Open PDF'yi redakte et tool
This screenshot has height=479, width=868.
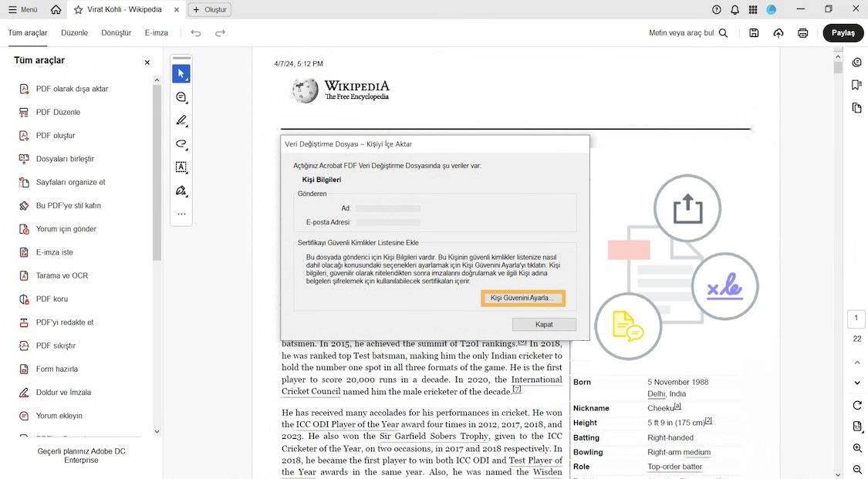(65, 322)
